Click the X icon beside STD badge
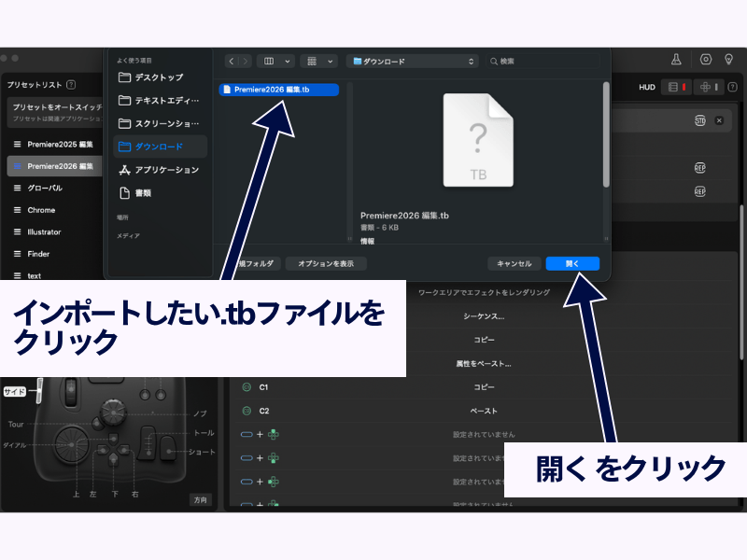This screenshot has height=560, width=747. pos(719,120)
